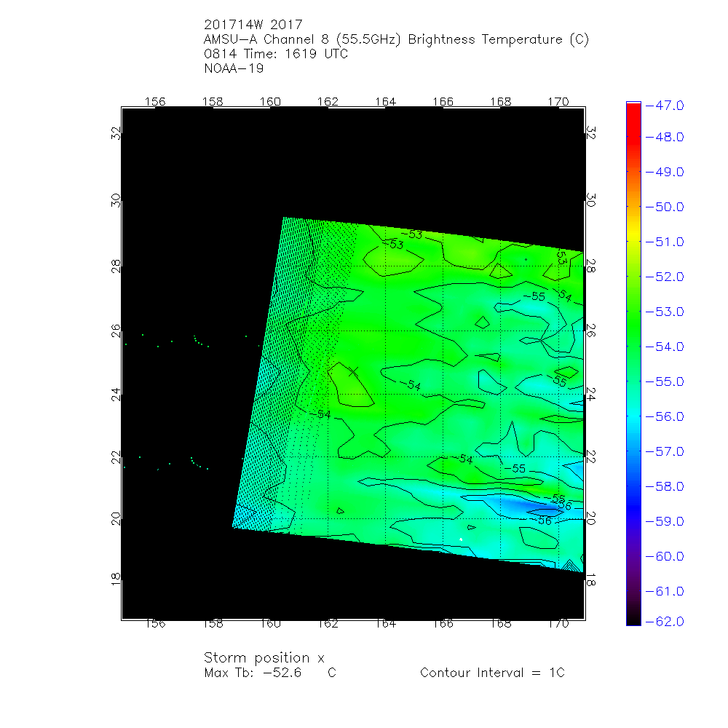Click the brightness temperature color bar
This screenshot has width=728, height=728.
point(633,363)
